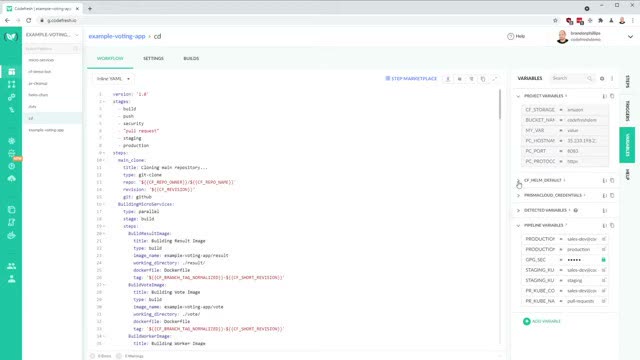Viewport: 640px width, 360px height.
Task: Open the user account dropdown chevron
Action: pos(630,37)
